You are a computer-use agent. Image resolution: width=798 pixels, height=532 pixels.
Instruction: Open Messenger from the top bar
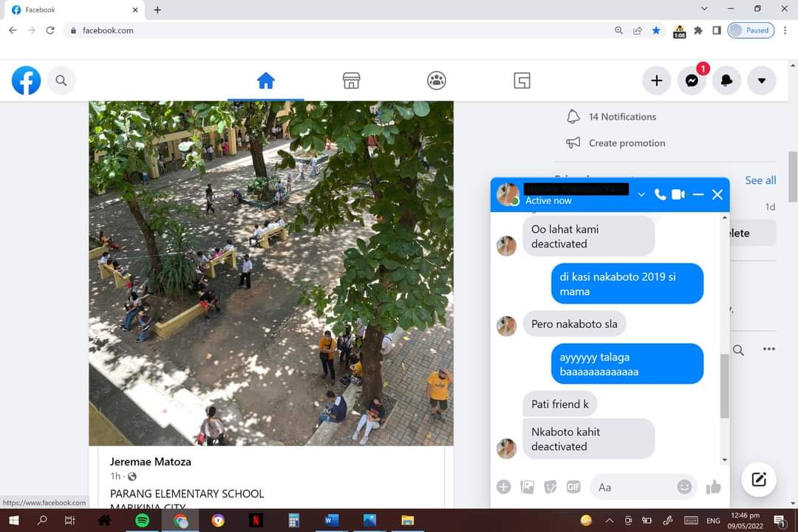pos(692,81)
